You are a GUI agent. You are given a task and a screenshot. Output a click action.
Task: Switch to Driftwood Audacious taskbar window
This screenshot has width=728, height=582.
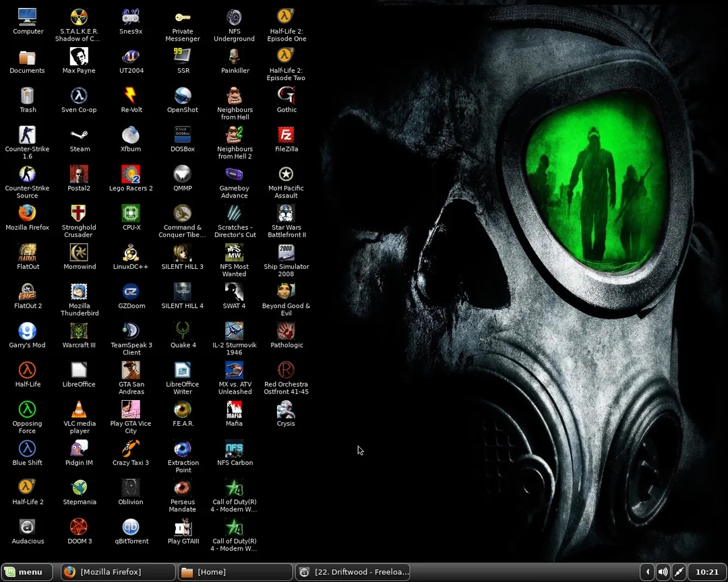coord(353,572)
